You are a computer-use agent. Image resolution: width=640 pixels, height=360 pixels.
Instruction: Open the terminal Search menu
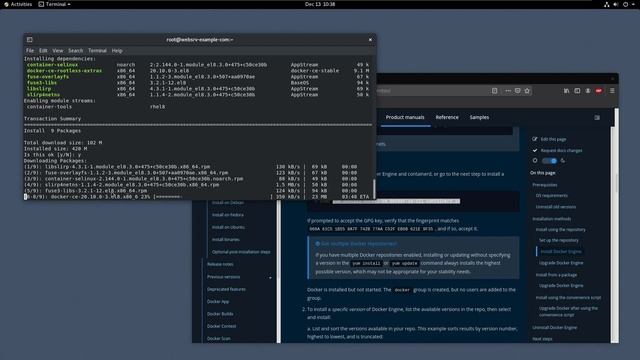(76, 51)
